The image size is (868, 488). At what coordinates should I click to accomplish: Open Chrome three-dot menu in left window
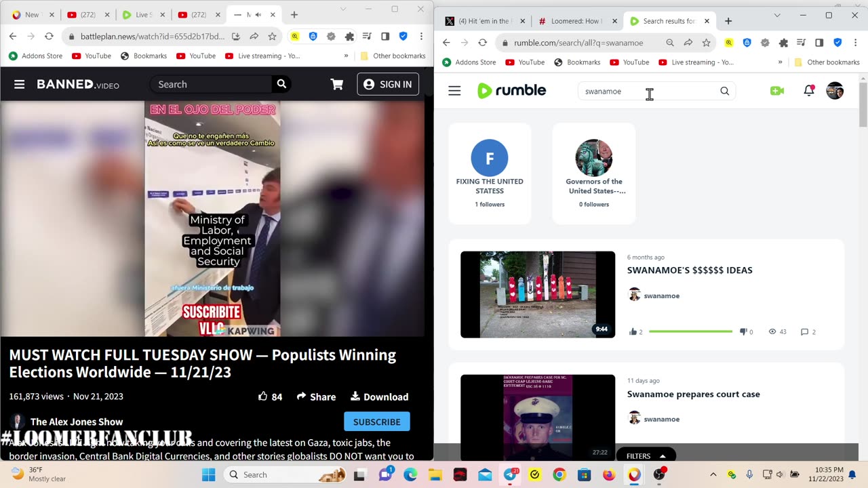[x=421, y=36]
